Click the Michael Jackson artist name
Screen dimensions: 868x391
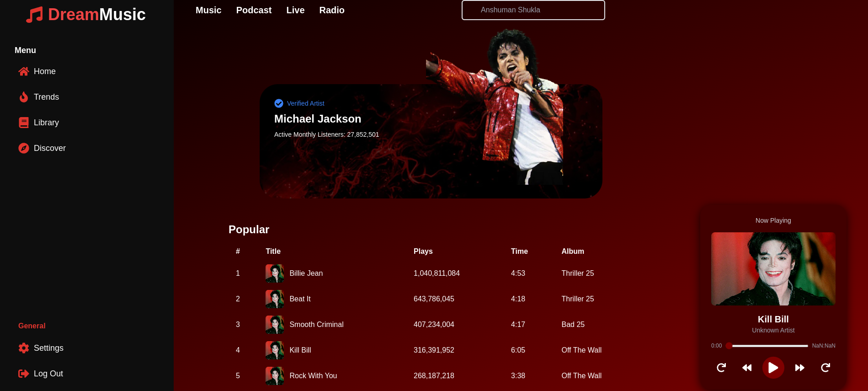[x=318, y=119]
